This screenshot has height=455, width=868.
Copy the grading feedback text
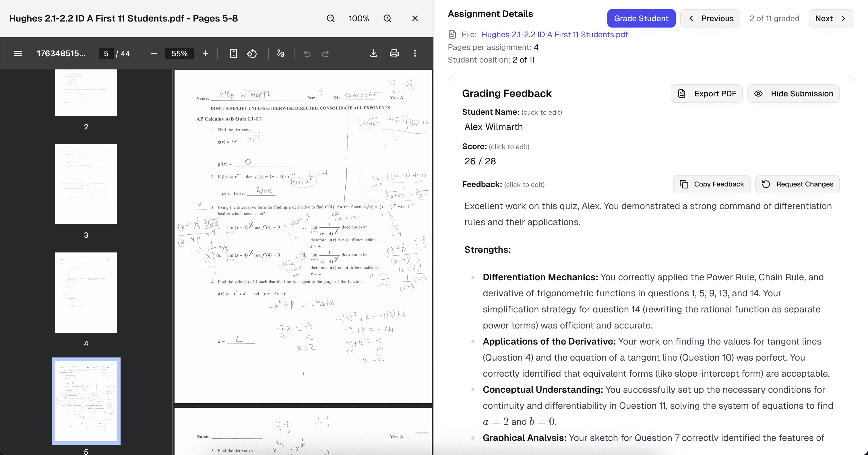tap(712, 184)
